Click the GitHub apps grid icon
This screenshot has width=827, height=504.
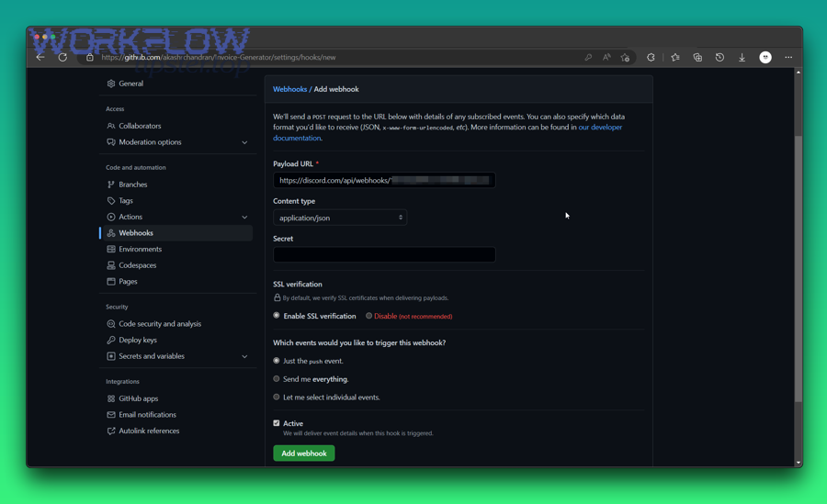click(x=111, y=398)
